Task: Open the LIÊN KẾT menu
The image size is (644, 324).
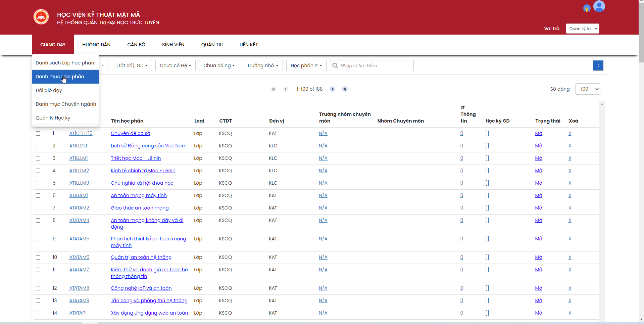Action: pyautogui.click(x=249, y=45)
